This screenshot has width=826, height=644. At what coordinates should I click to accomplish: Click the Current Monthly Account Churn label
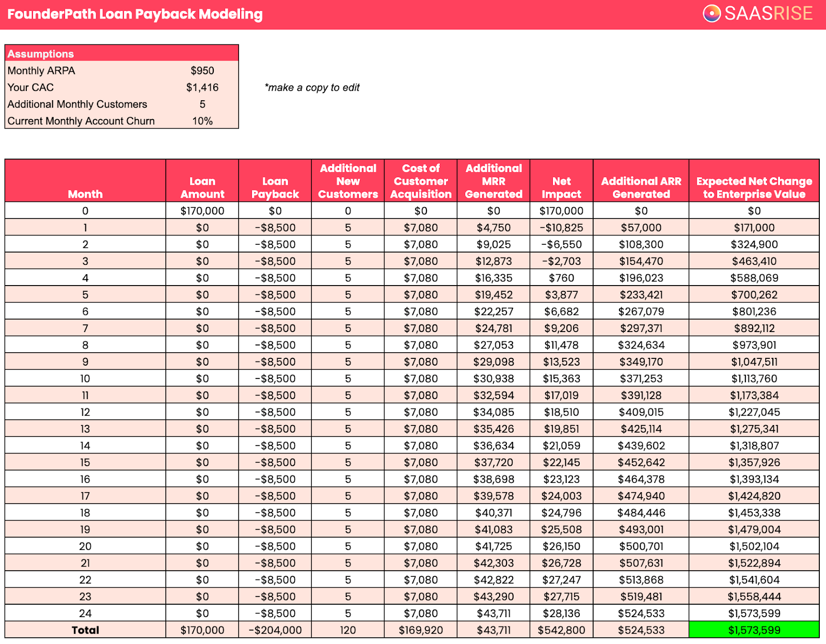pos(81,121)
